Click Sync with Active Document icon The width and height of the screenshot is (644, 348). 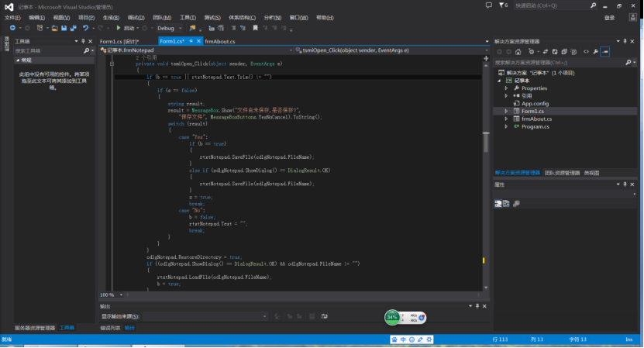(546, 52)
